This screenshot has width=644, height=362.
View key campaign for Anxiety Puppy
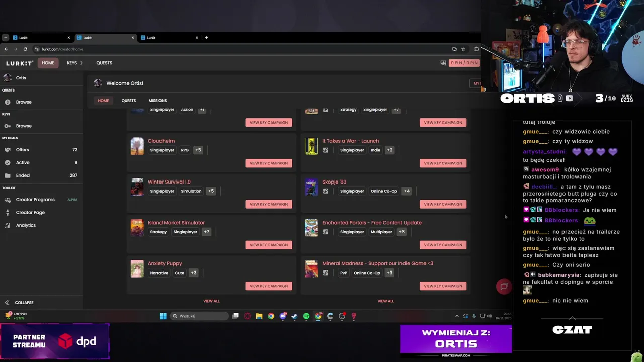269,286
